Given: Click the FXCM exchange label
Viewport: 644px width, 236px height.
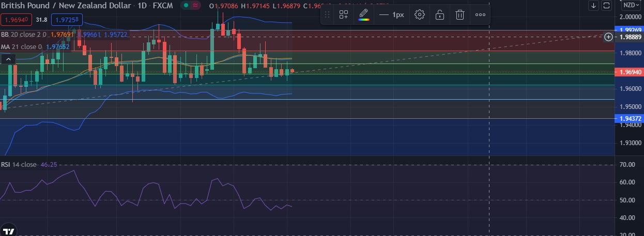Looking at the screenshot, I should (163, 6).
